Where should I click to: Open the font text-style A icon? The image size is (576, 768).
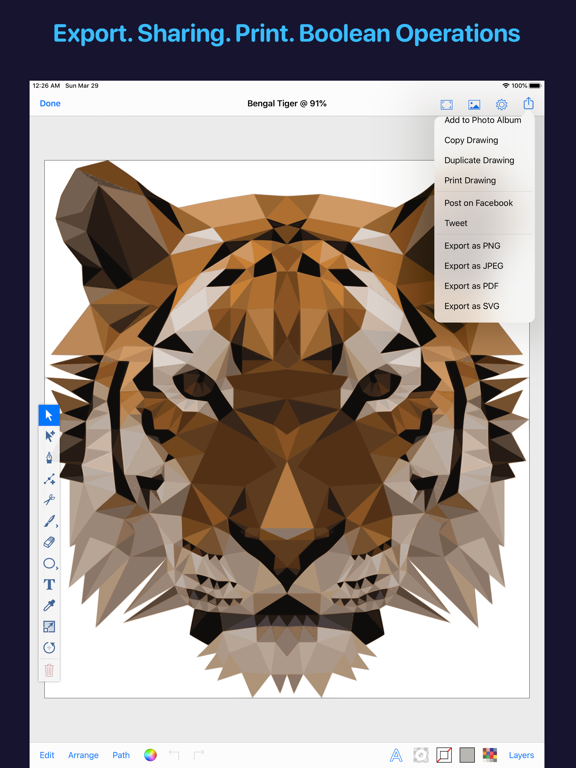coord(396,755)
